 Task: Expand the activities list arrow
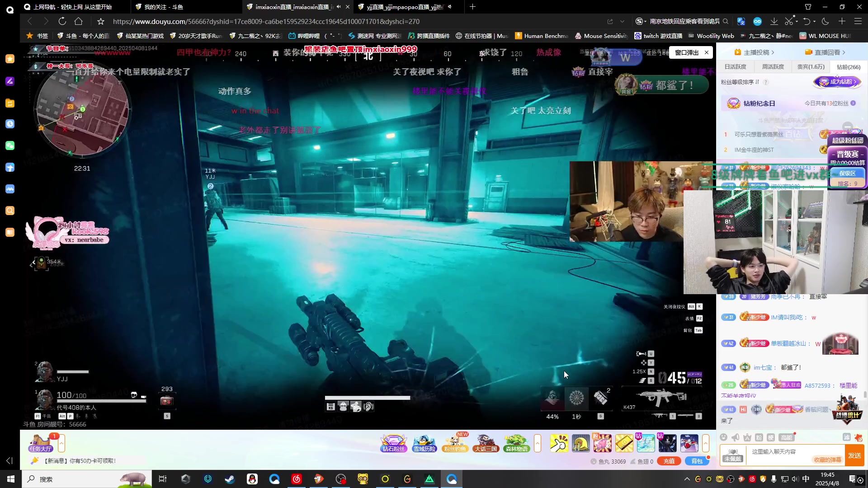tap(538, 443)
